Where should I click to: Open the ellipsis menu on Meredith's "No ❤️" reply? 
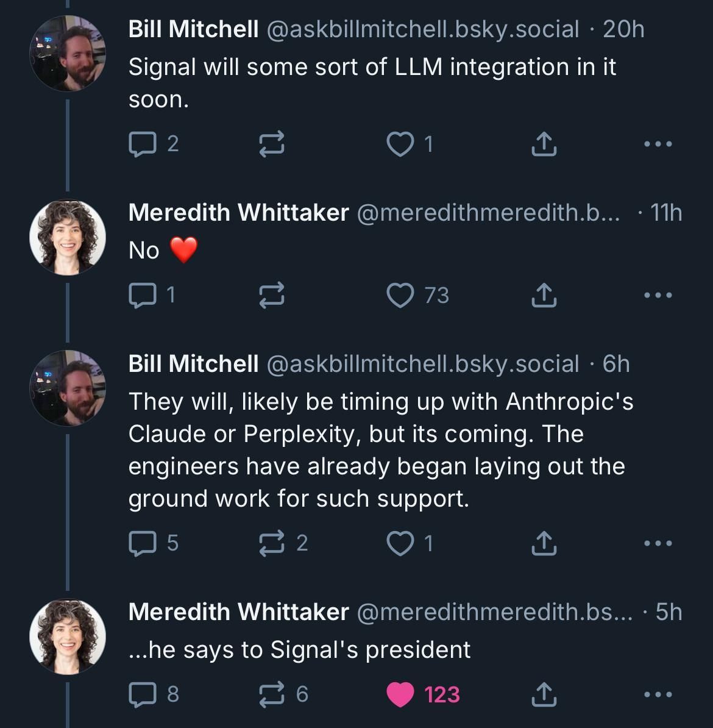click(658, 294)
